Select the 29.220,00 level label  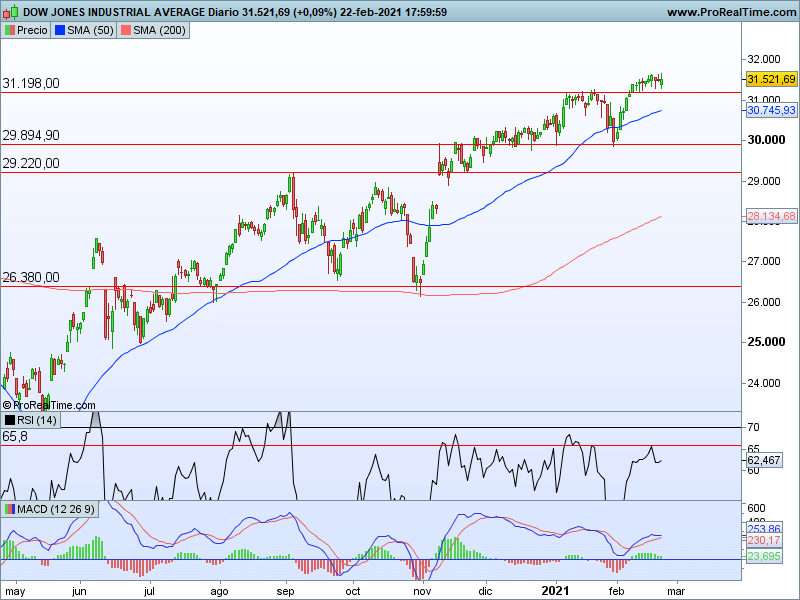pyautogui.click(x=31, y=163)
